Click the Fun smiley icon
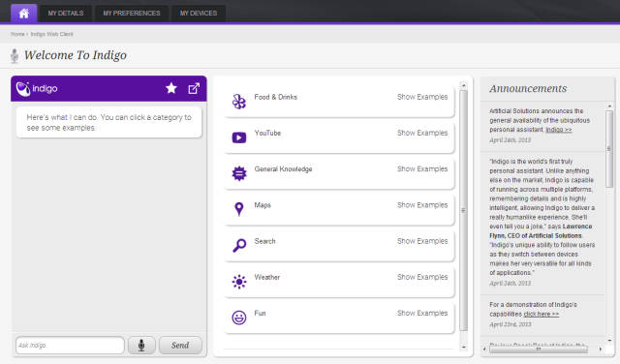 tap(239, 318)
